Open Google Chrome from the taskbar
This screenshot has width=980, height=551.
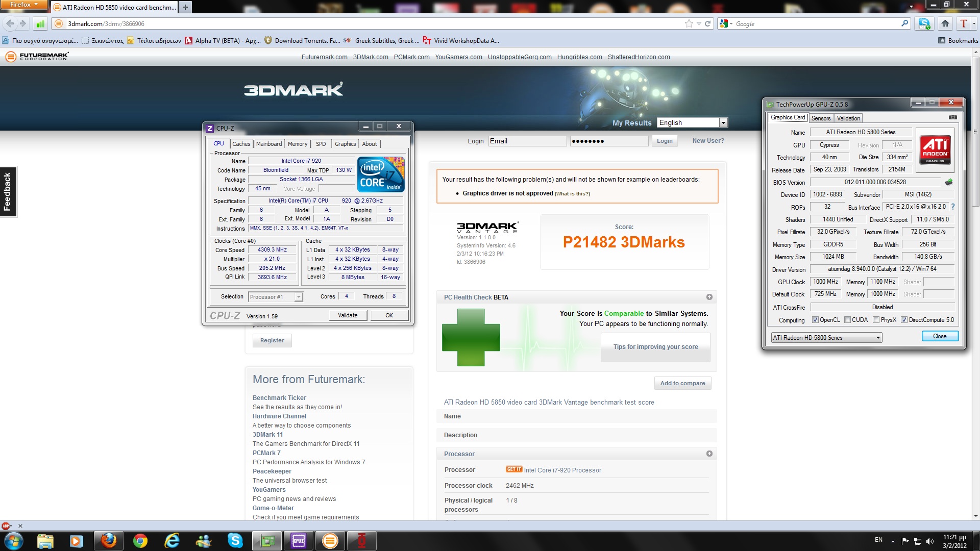click(x=140, y=541)
